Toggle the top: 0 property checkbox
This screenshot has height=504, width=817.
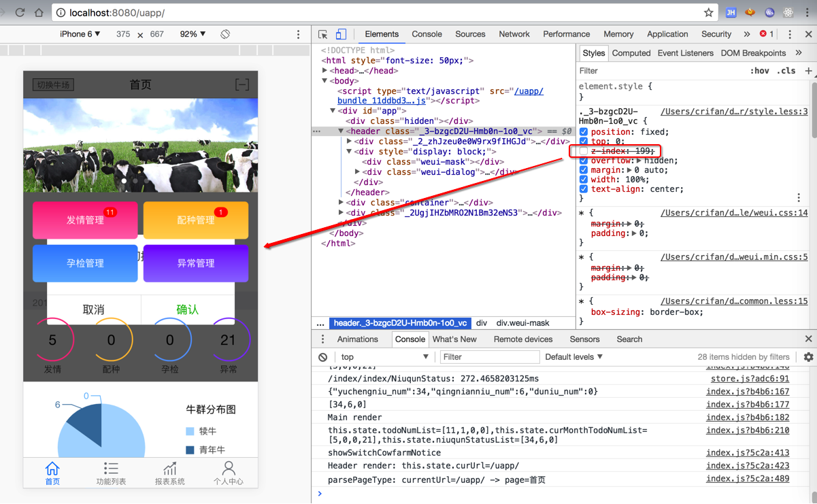tap(584, 141)
